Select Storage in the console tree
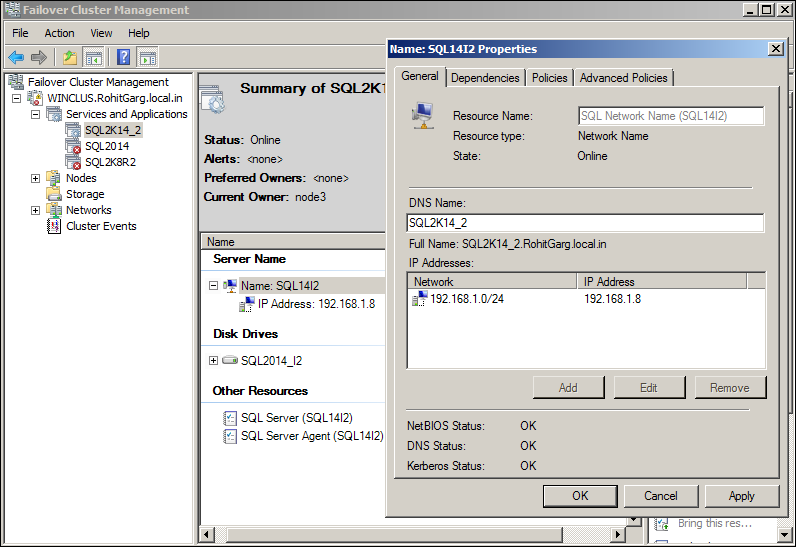 click(x=85, y=194)
